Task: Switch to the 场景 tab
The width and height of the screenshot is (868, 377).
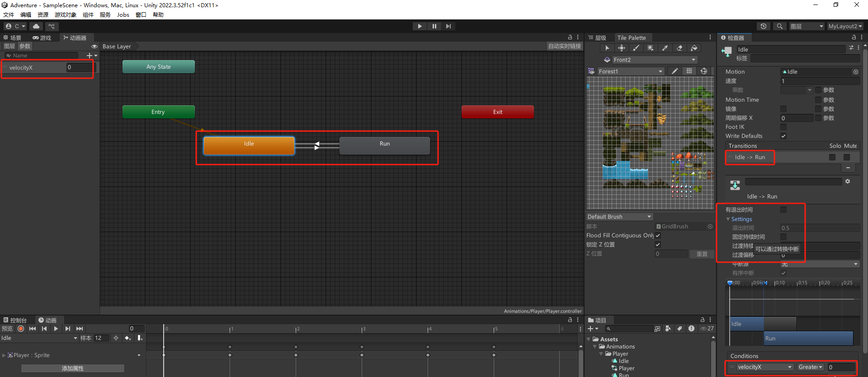Action: point(12,38)
